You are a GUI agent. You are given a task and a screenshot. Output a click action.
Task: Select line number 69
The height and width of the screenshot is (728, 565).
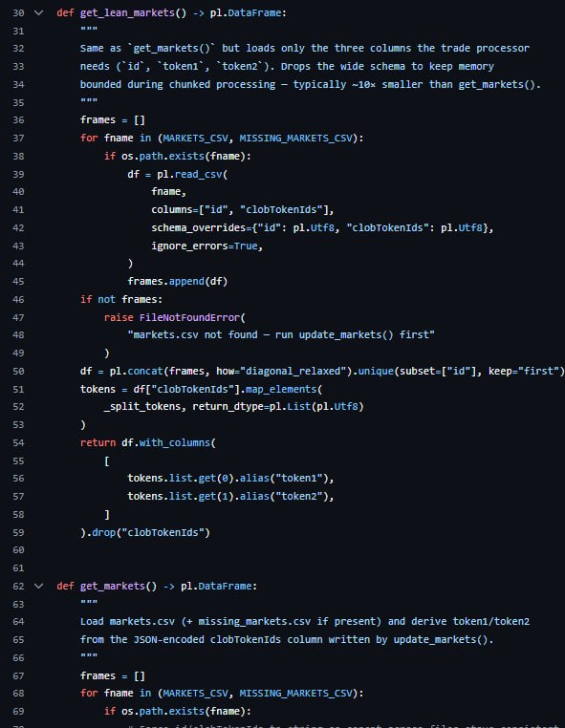[x=18, y=712]
